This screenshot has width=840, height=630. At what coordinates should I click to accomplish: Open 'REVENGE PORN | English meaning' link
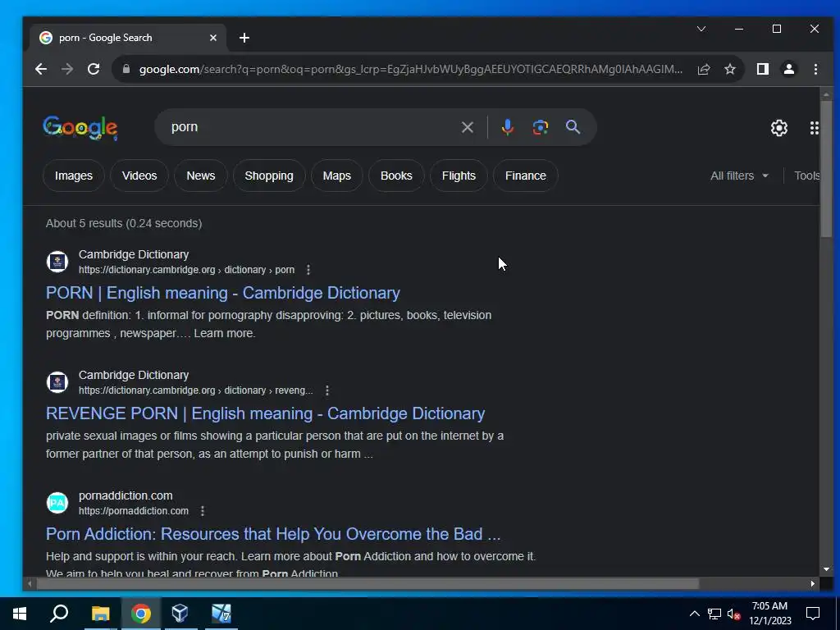click(x=265, y=413)
